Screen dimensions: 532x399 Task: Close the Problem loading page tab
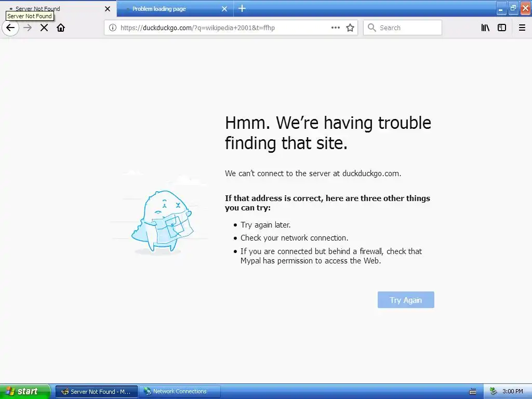(x=224, y=9)
